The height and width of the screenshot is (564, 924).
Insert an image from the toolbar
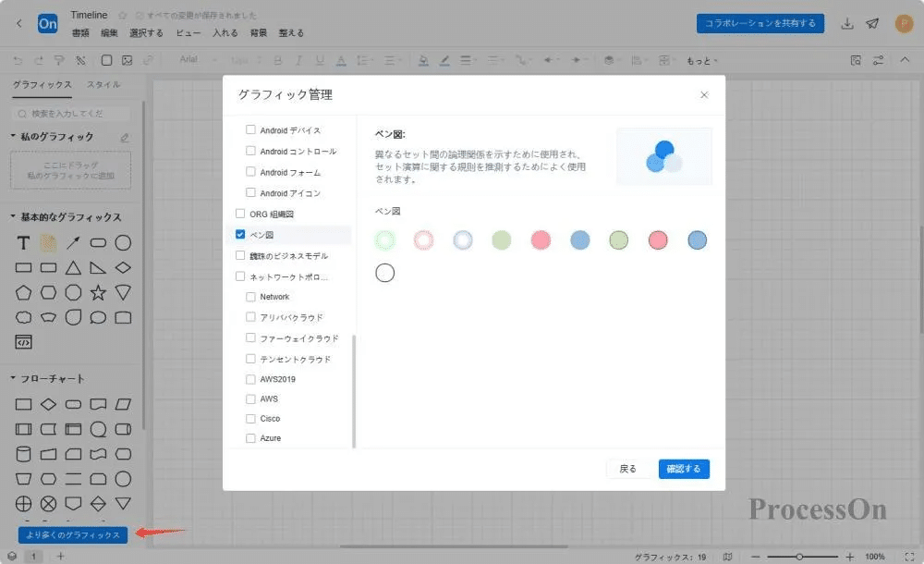click(x=127, y=59)
